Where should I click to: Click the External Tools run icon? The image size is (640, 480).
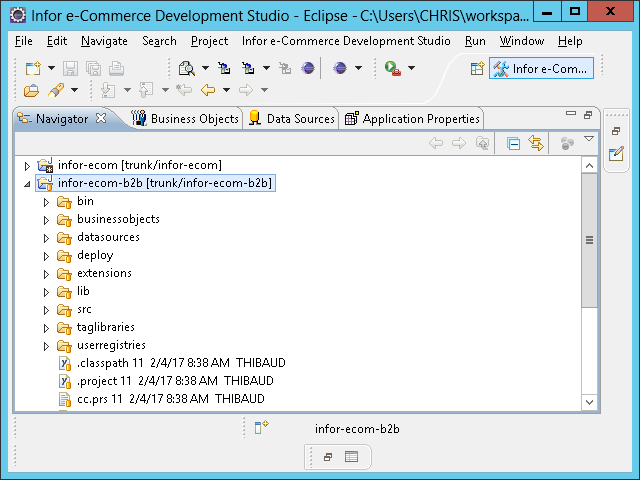(393, 68)
